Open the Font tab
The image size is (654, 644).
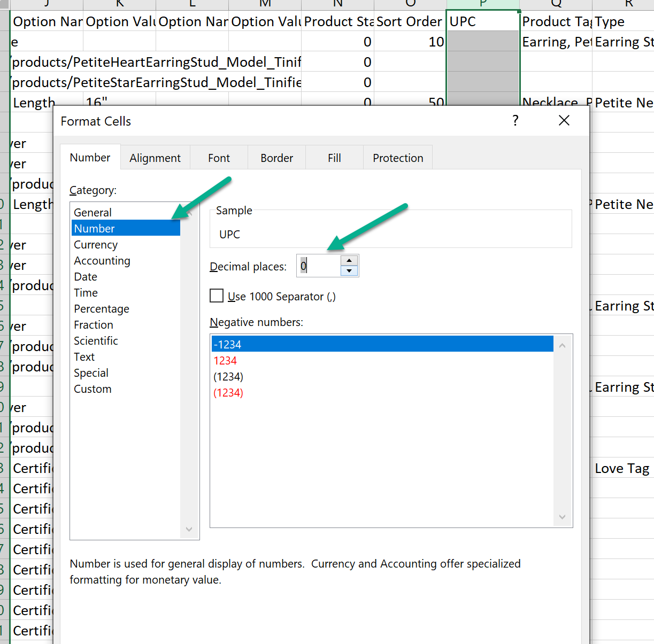click(219, 158)
